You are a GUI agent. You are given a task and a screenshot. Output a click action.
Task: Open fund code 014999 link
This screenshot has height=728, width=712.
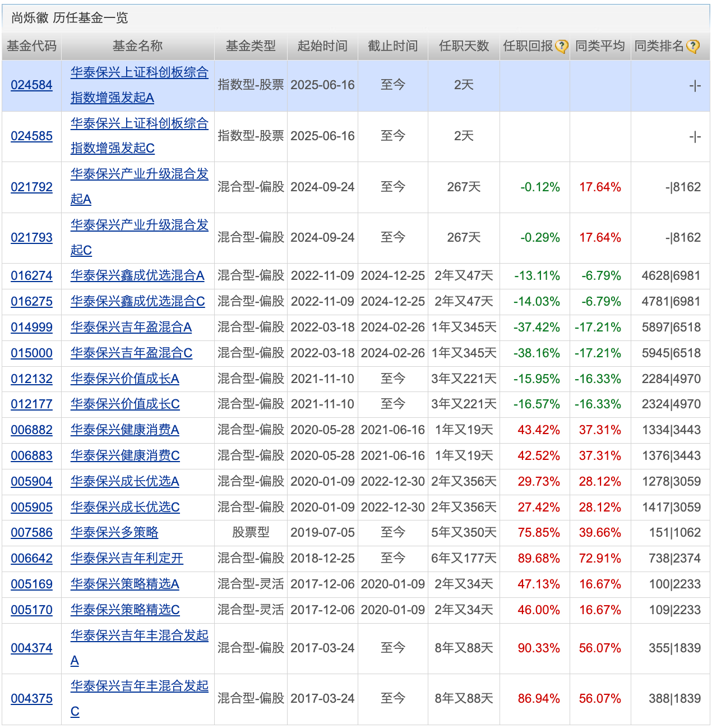31,328
